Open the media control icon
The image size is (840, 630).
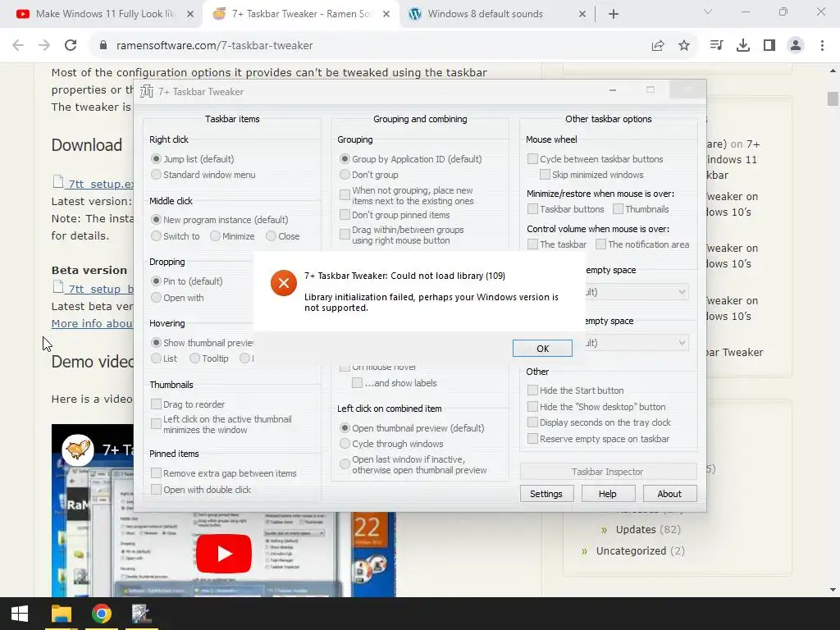click(x=716, y=46)
